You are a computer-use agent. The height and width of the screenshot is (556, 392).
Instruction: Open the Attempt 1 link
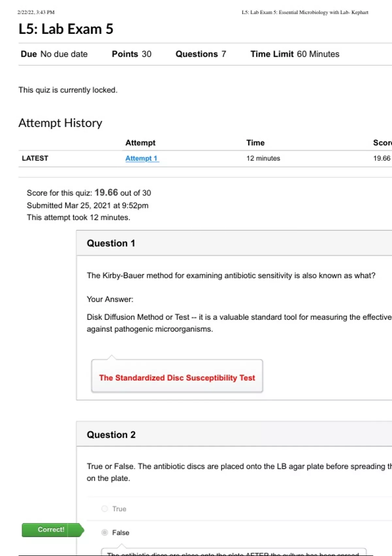point(142,158)
